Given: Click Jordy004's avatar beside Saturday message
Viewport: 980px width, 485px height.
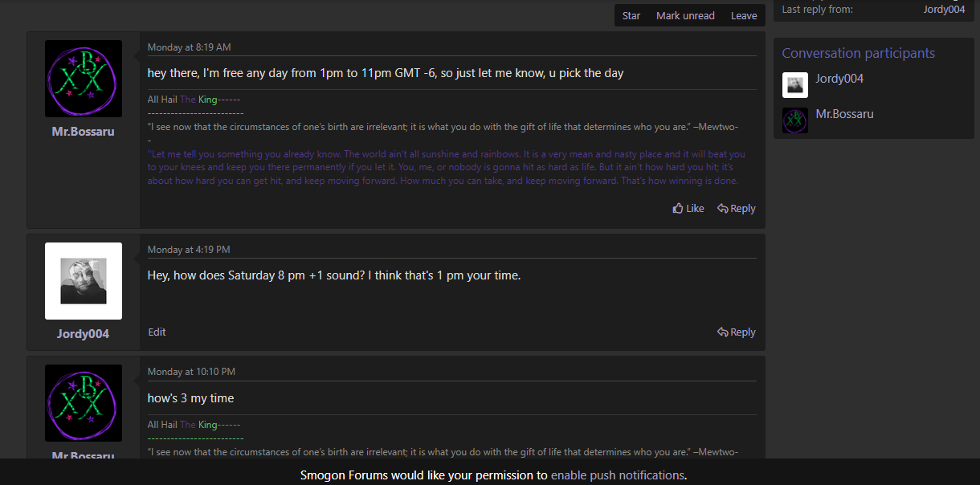Looking at the screenshot, I should pos(84,281).
